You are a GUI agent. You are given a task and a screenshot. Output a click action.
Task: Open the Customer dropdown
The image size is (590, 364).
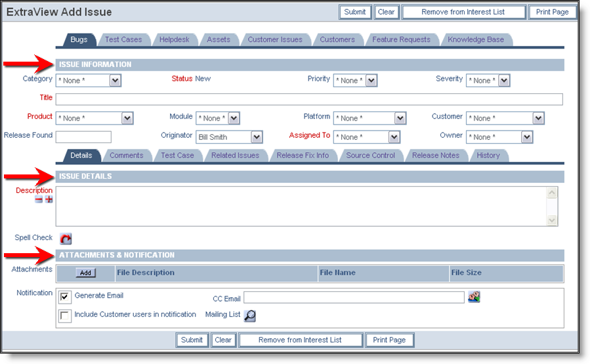click(x=505, y=118)
